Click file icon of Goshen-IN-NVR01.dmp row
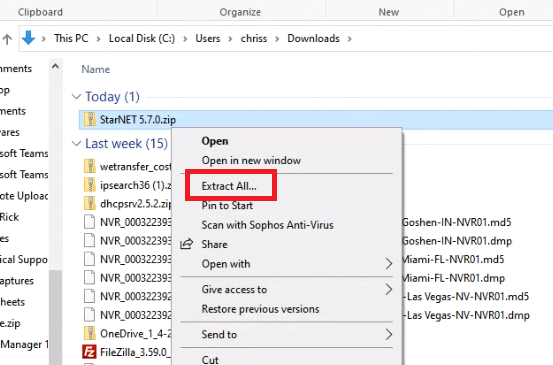This screenshot has height=365, width=553. [90, 240]
